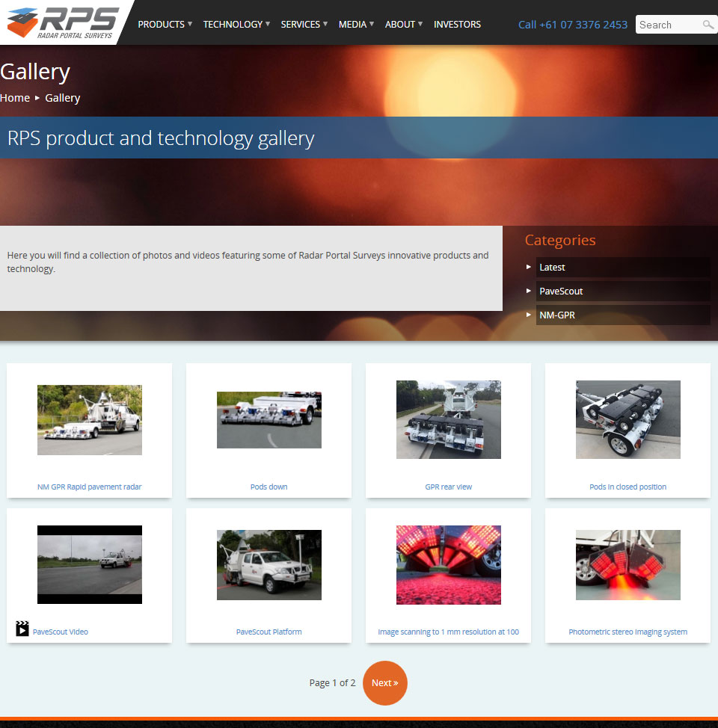Click the PaveScout Video clapperboard icon
The height and width of the screenshot is (728, 718).
click(x=22, y=629)
